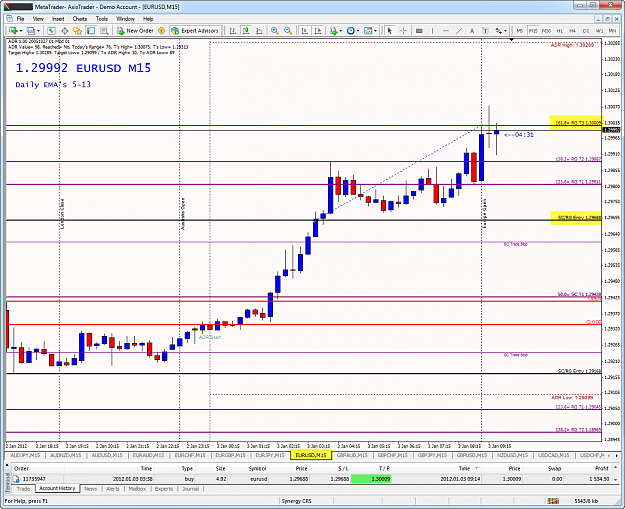This screenshot has width=625, height=509.
Task: Switch to the AUDUSD,M15 chart tab
Action: 107,455
